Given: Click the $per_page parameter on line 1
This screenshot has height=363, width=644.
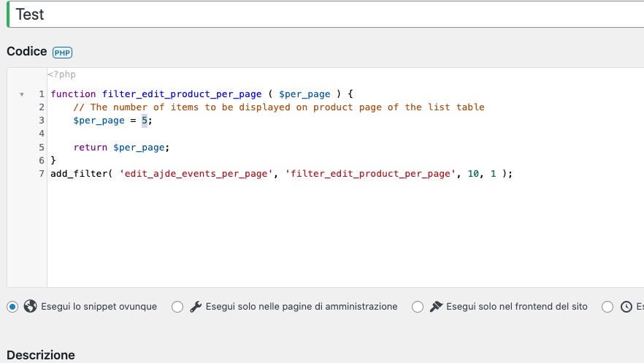Looking at the screenshot, I should [304, 94].
